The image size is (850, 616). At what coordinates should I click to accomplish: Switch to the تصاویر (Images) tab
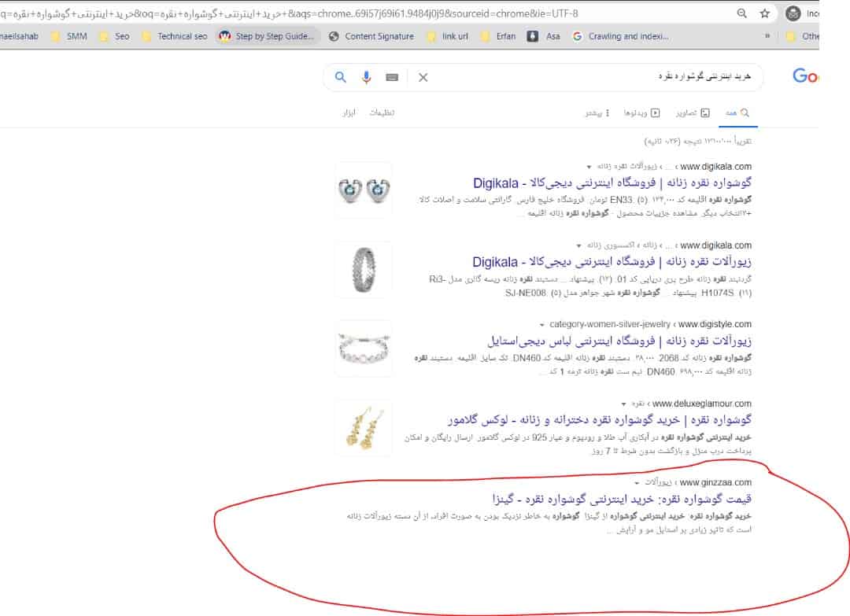693,113
